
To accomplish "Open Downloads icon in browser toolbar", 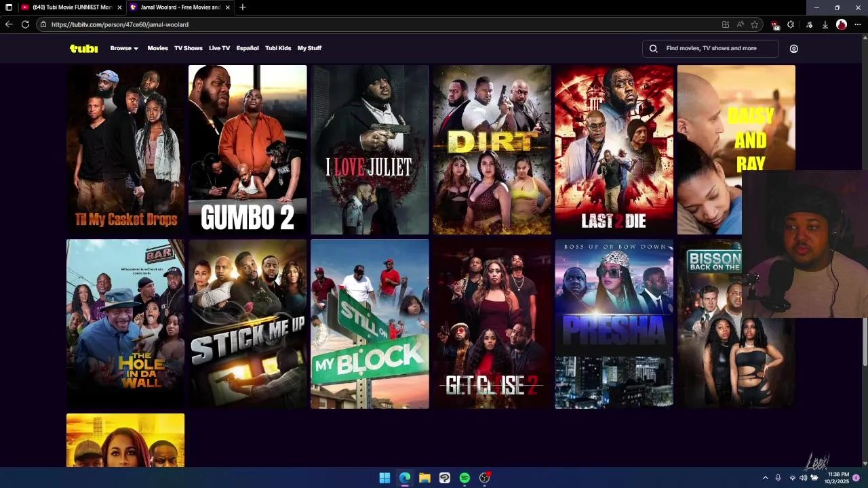I will point(825,24).
